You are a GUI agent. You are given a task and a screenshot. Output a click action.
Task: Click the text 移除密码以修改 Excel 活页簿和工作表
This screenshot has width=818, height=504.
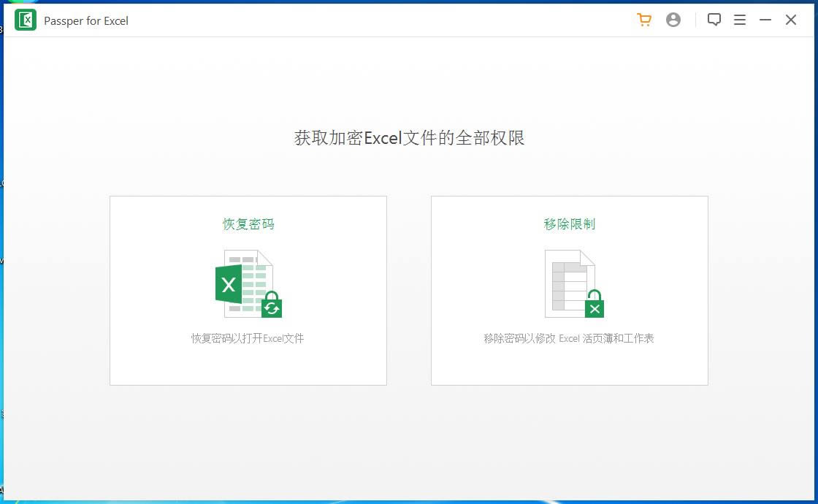coord(569,338)
